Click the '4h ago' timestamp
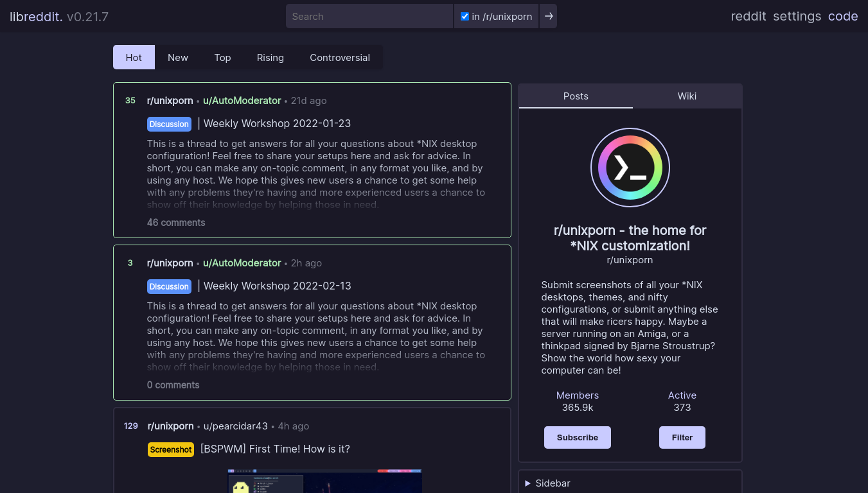 (x=294, y=426)
